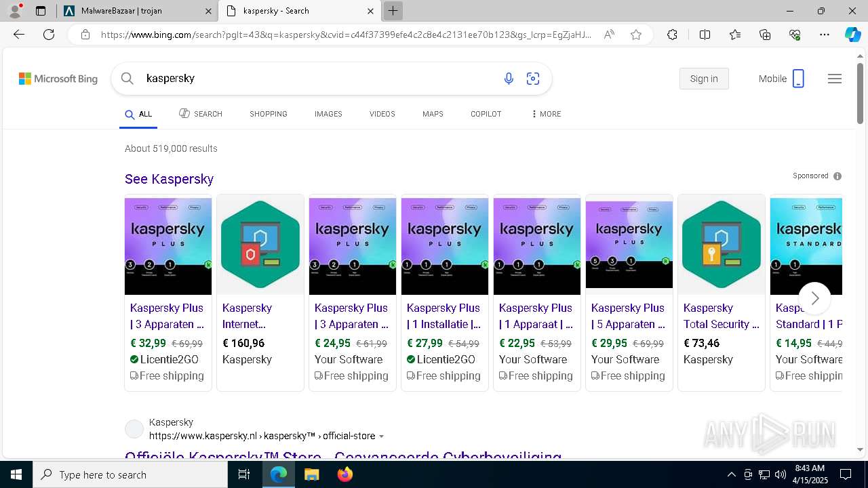
Task: Search using voice microphone icon
Action: tap(509, 79)
